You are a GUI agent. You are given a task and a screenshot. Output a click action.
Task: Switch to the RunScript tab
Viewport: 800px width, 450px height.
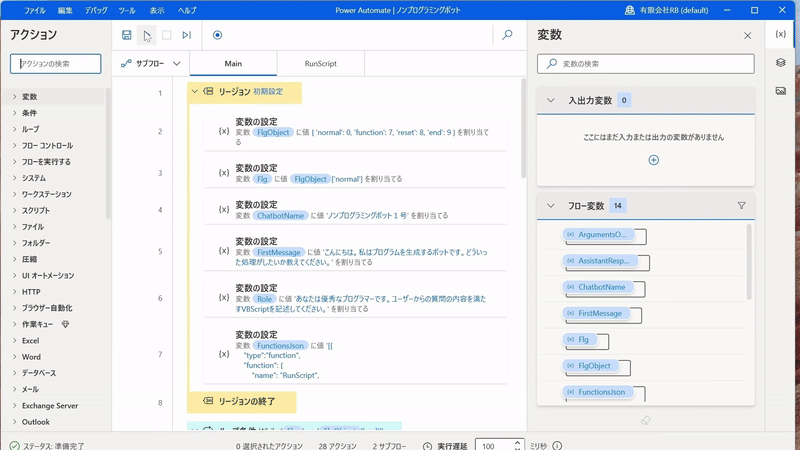[x=320, y=64]
